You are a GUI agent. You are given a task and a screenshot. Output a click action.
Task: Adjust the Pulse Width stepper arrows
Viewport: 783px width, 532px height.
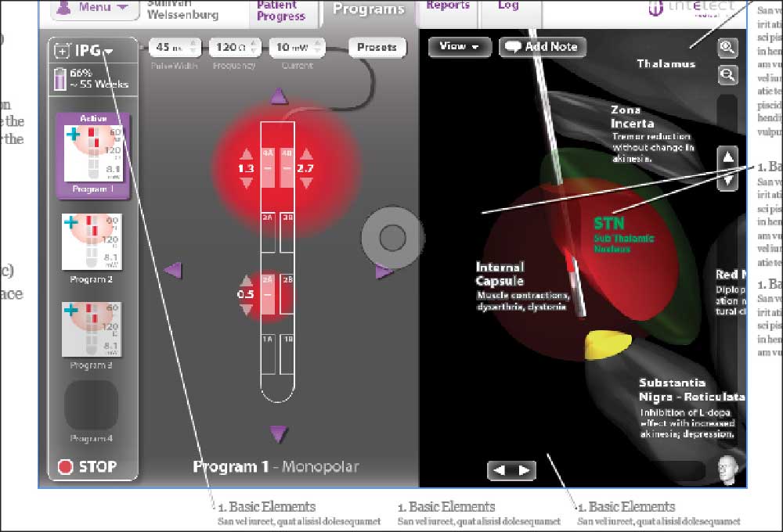pyautogui.click(x=195, y=47)
